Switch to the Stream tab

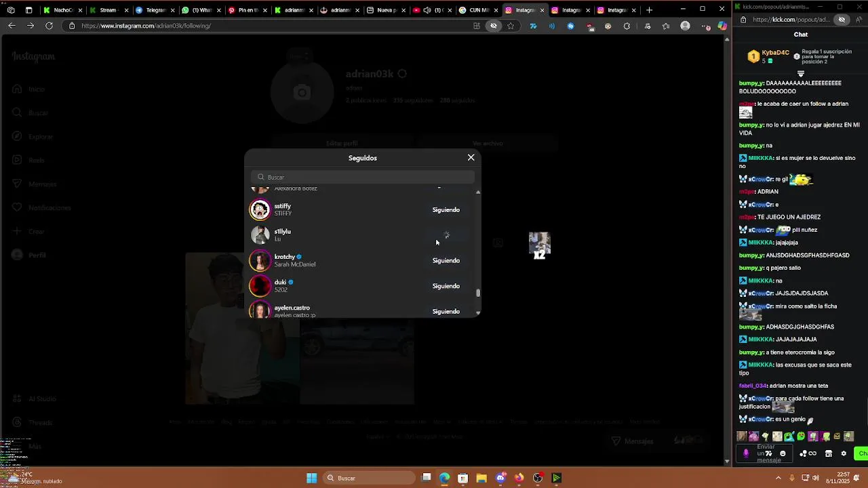click(108, 10)
